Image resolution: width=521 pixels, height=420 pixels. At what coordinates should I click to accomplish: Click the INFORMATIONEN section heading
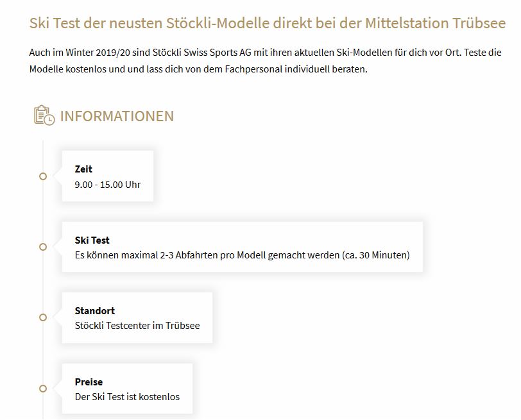click(117, 116)
